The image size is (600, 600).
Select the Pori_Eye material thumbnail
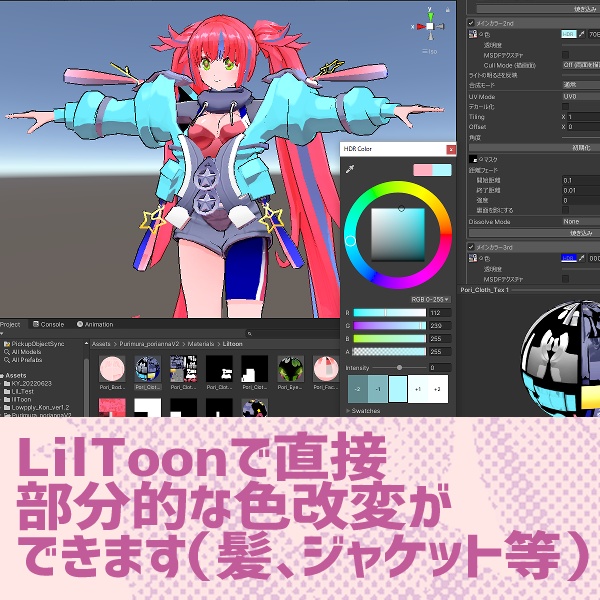pyautogui.click(x=291, y=369)
